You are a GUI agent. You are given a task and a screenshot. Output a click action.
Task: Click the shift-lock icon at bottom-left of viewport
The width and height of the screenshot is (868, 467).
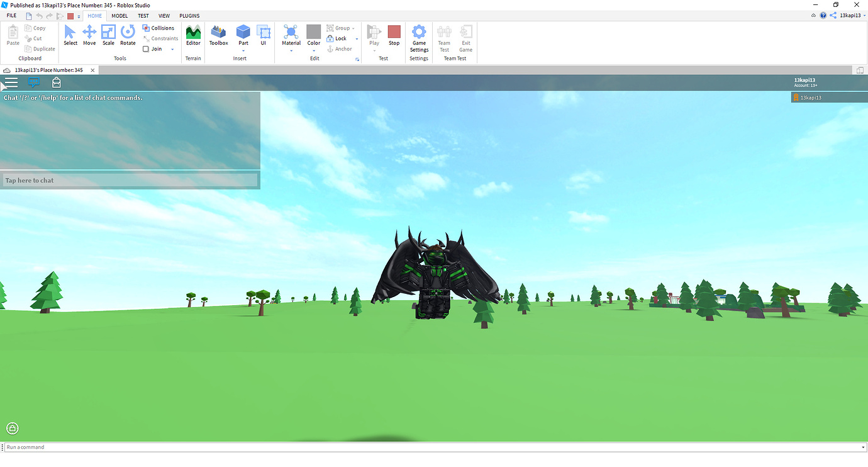13,429
